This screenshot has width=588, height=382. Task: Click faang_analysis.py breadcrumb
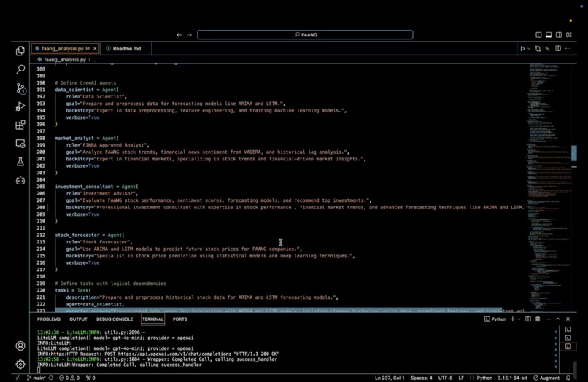click(x=65, y=60)
